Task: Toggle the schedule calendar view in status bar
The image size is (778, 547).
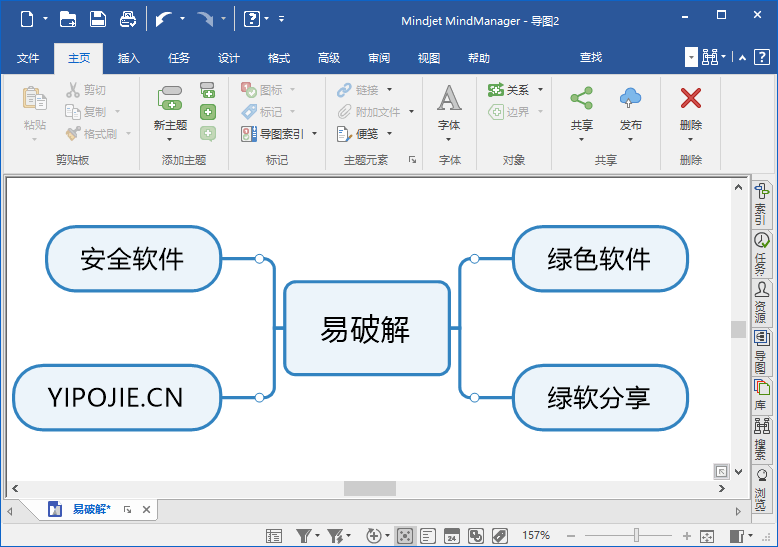Action: (x=451, y=536)
